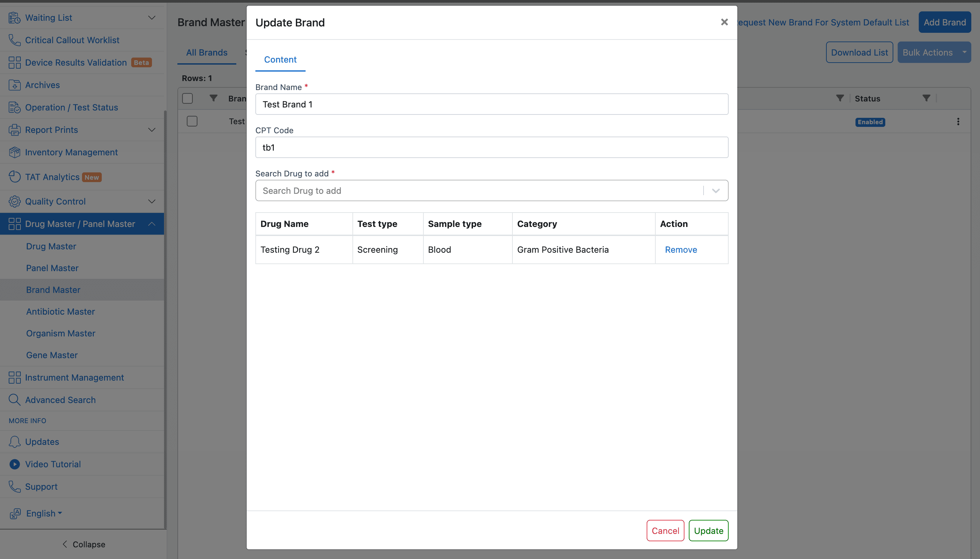Click the Download List button

860,53
